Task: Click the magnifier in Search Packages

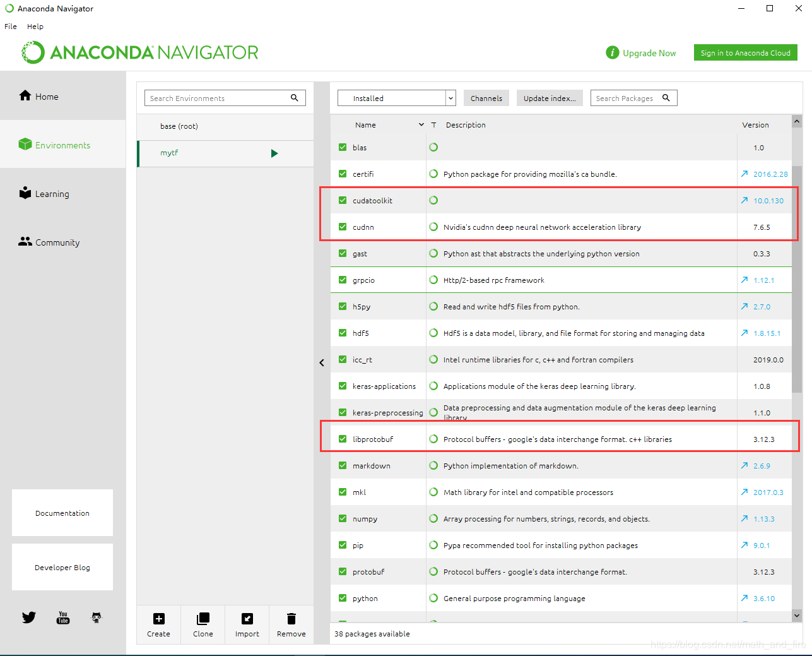Action: click(666, 98)
